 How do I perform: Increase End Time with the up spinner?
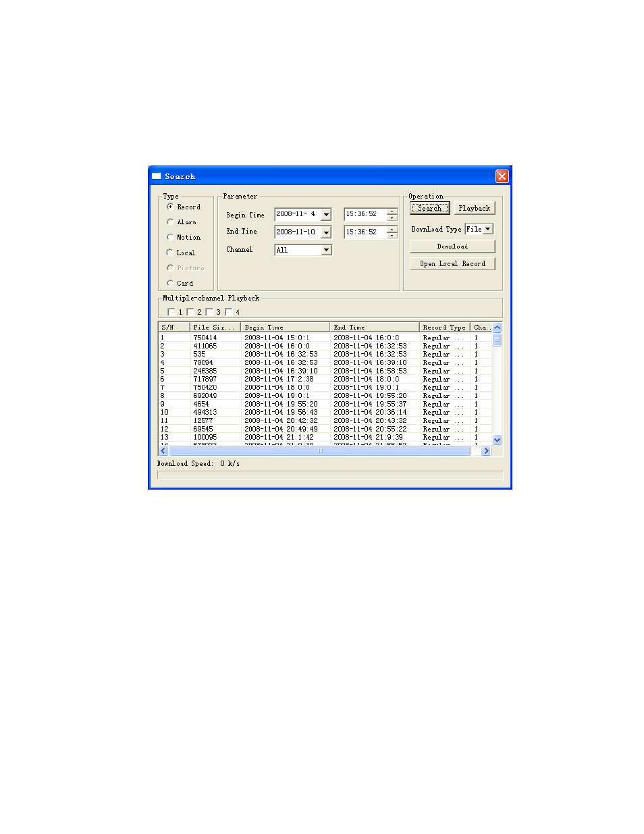(x=392, y=229)
